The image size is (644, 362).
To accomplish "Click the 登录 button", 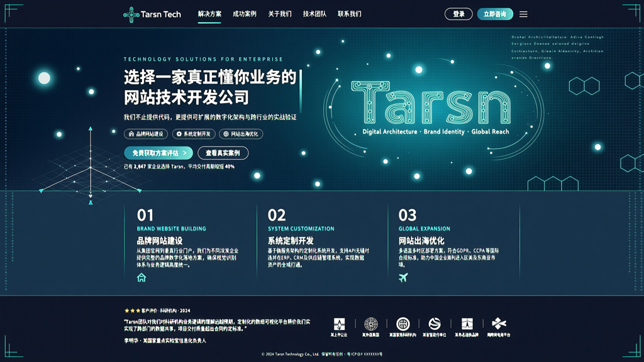I will click(458, 14).
